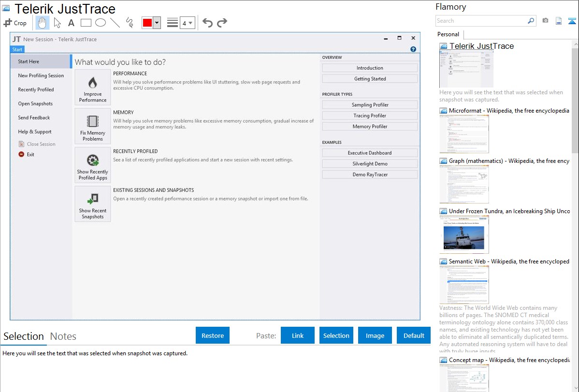Undo the last annotation
The height and width of the screenshot is (392, 579).
[207, 23]
